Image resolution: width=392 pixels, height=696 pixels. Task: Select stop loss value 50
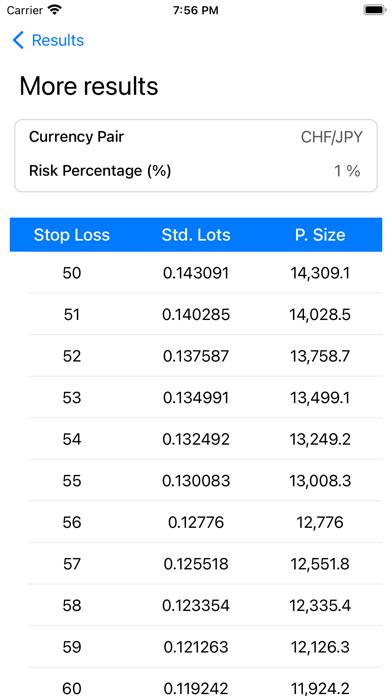click(x=71, y=273)
